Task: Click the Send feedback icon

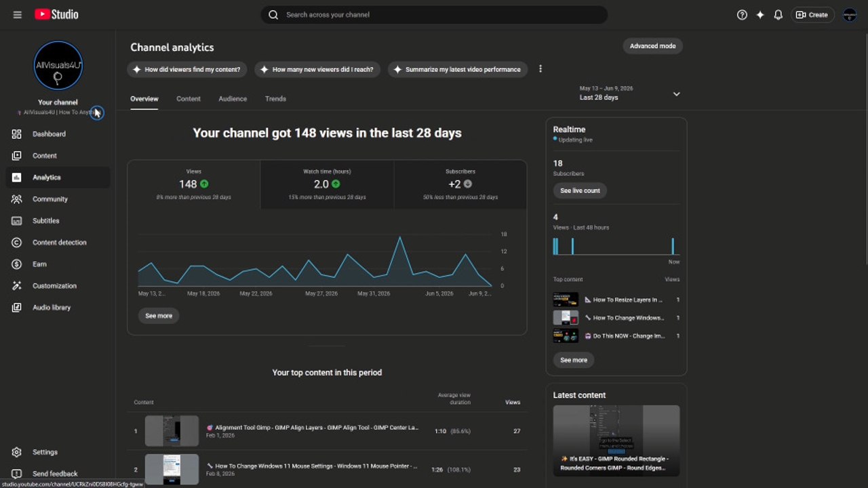Action: click(x=17, y=474)
